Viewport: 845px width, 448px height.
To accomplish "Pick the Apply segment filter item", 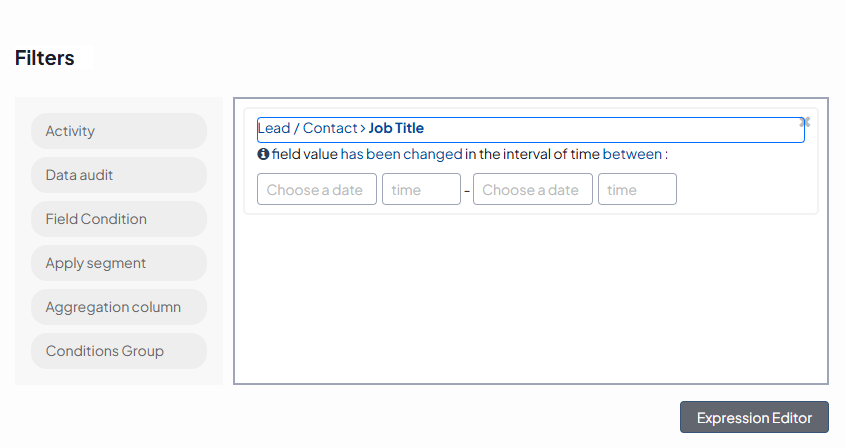I will pyautogui.click(x=119, y=263).
